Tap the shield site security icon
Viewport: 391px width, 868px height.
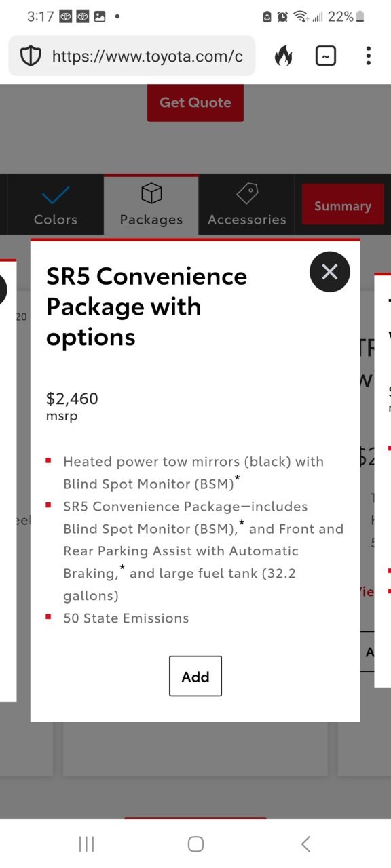click(31, 56)
